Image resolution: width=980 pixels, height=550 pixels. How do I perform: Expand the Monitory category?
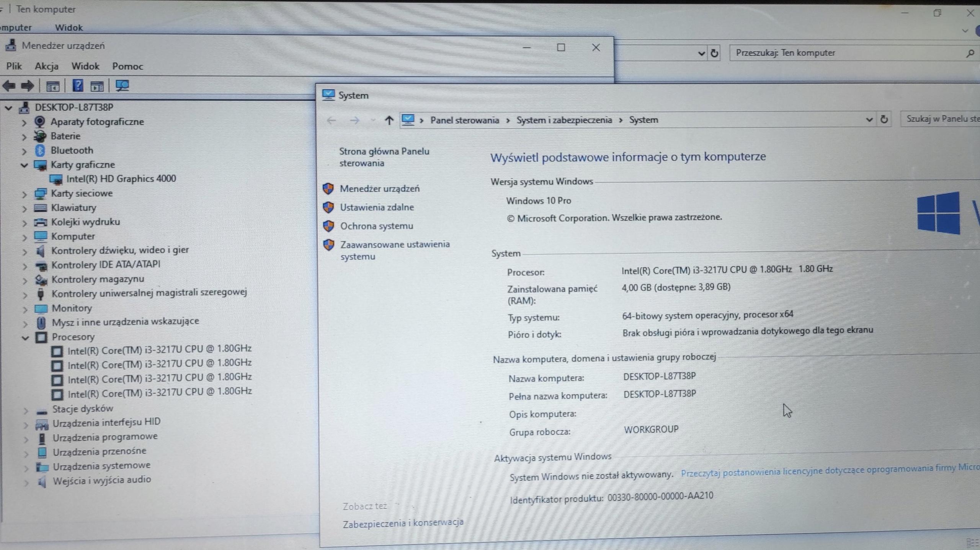tap(25, 310)
